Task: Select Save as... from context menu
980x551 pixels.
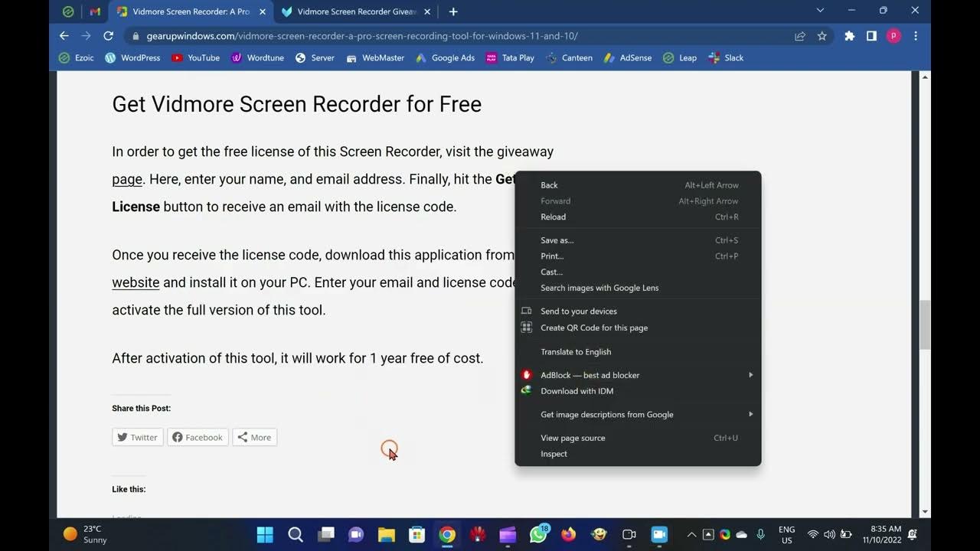Action: point(638,240)
